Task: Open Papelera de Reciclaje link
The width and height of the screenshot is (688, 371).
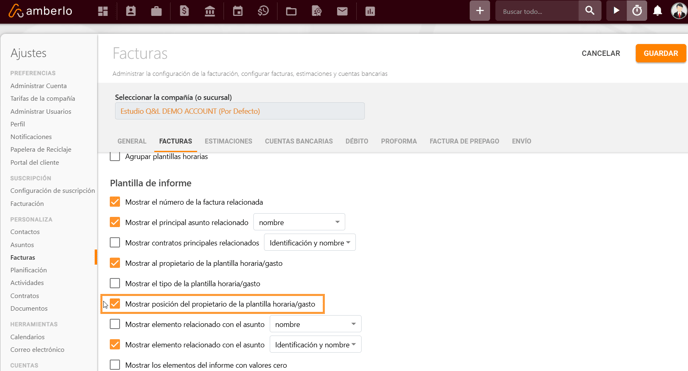Action: click(41, 150)
